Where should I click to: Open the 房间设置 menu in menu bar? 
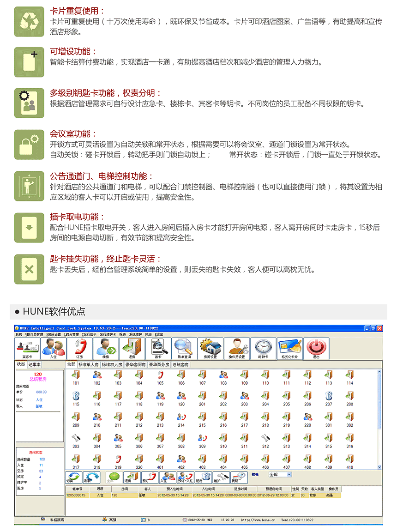(x=54, y=334)
